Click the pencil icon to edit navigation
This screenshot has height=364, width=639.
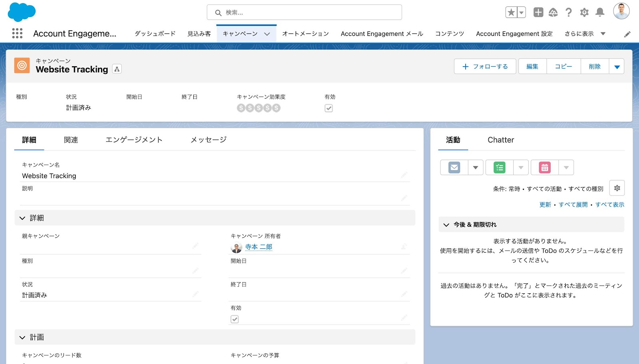point(627,34)
